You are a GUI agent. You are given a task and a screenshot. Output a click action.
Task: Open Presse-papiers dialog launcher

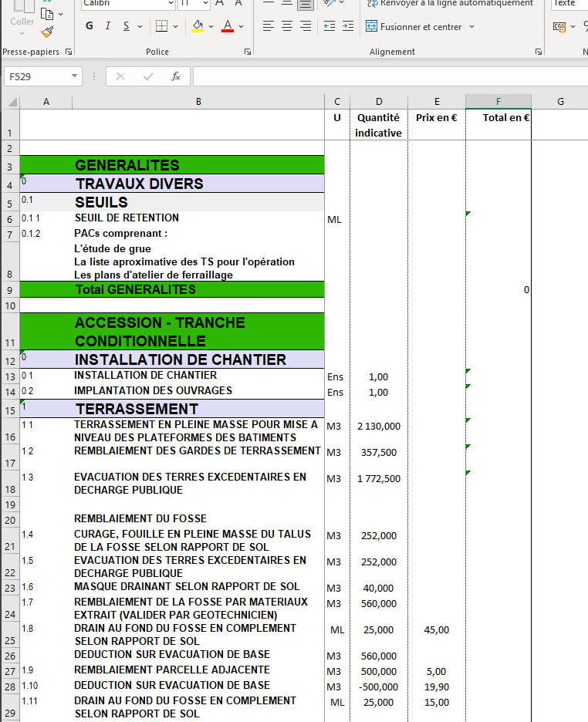point(69,52)
